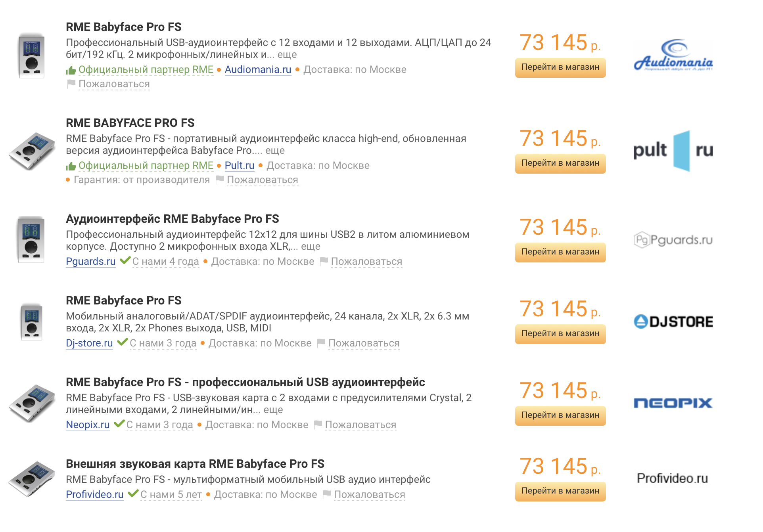Image resolution: width=763 pixels, height=532 pixels.
Task: Click the flag icon in Pult.ru listing
Action: tap(220, 180)
